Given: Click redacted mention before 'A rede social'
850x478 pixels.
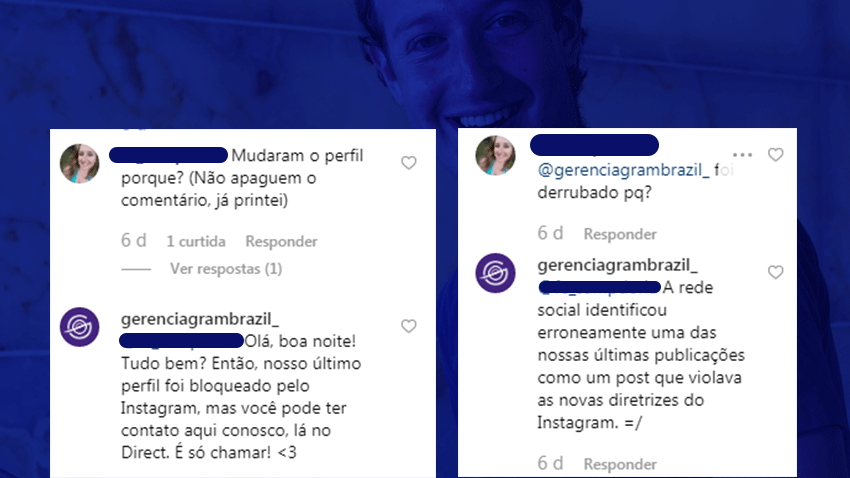Looking at the screenshot, I should coord(600,287).
